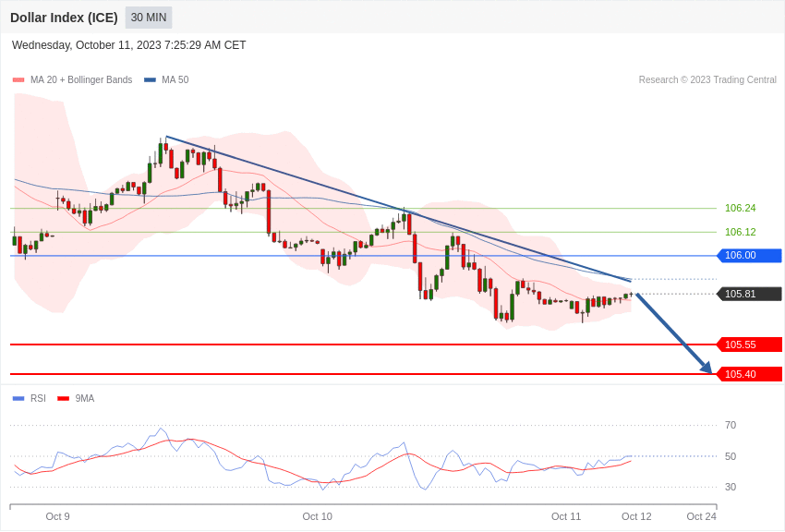Click the RSI 70 level label
Image resolution: width=785 pixels, height=532 pixels.
point(731,426)
